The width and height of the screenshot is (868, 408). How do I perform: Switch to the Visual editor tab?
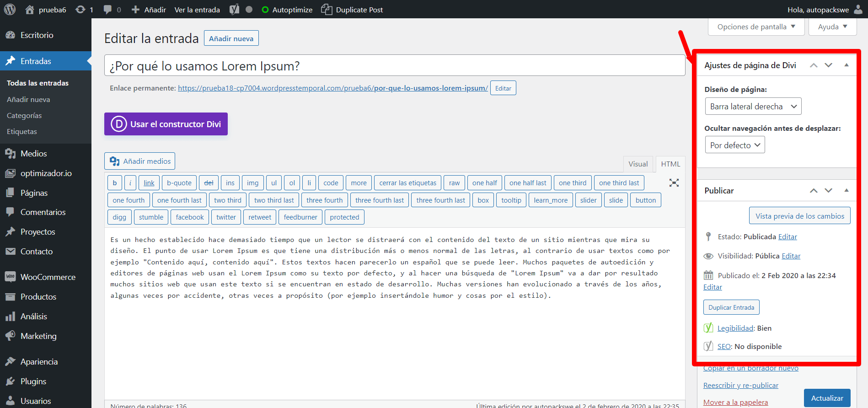[638, 164]
